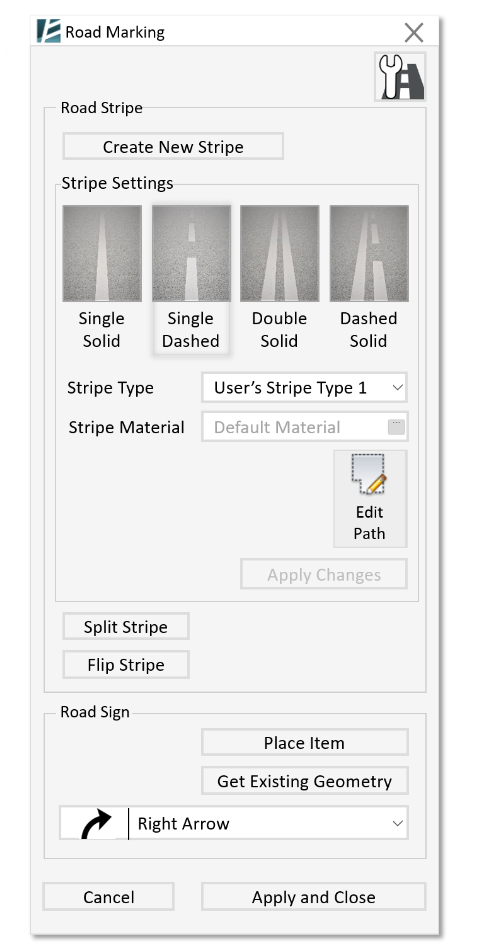This screenshot has height=952, width=478.
Task: Click the Edit Path pencil icon
Action: point(370,476)
